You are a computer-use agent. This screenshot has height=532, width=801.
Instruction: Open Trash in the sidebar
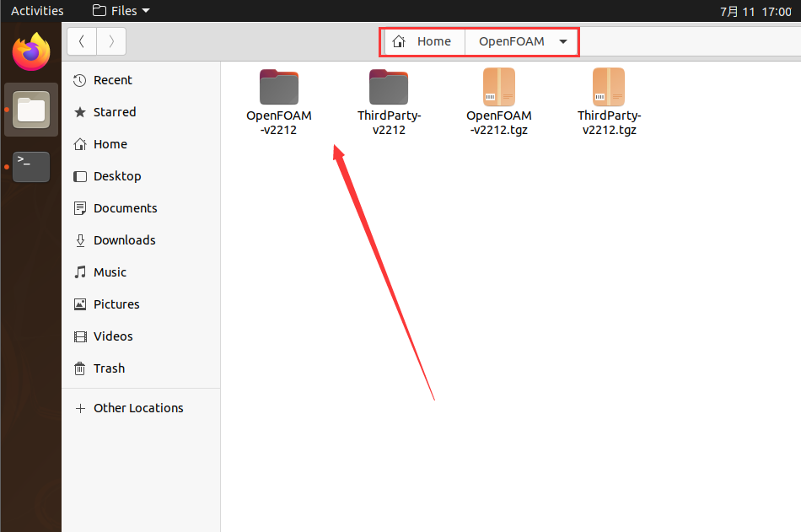click(109, 368)
